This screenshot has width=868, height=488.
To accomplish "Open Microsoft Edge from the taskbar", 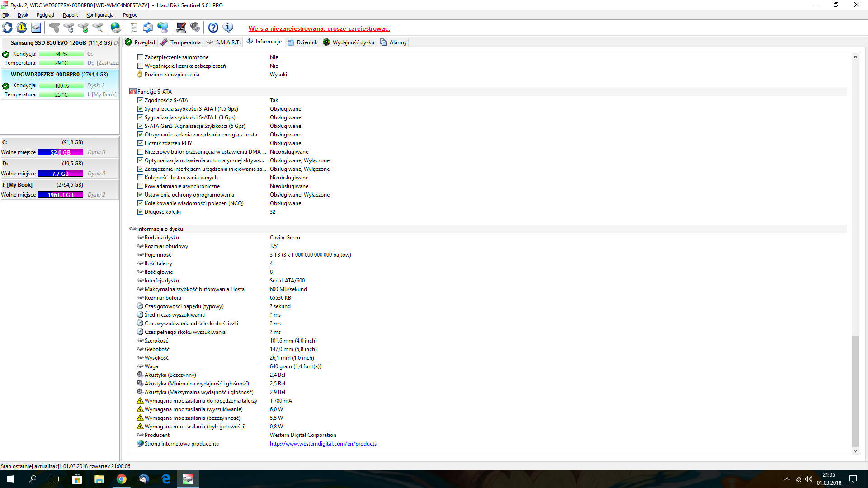I will click(x=166, y=479).
